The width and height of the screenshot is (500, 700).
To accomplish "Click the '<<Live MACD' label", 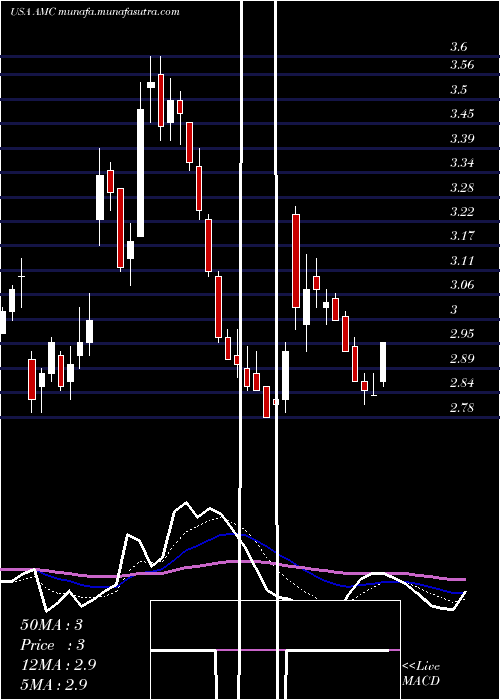I will pos(421,674).
